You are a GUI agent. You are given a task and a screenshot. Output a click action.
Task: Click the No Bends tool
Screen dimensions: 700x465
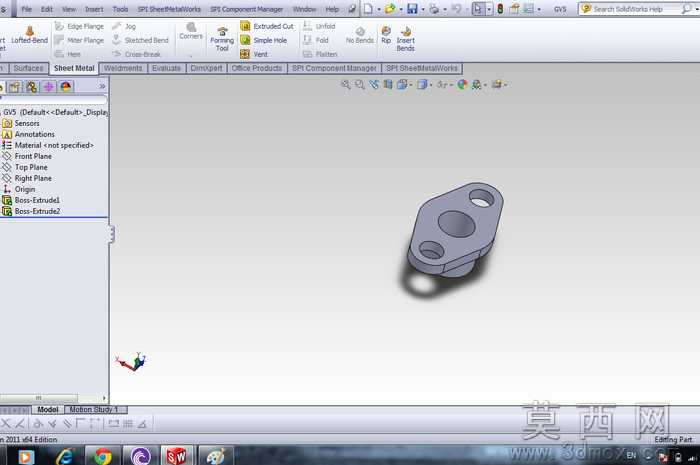point(359,35)
